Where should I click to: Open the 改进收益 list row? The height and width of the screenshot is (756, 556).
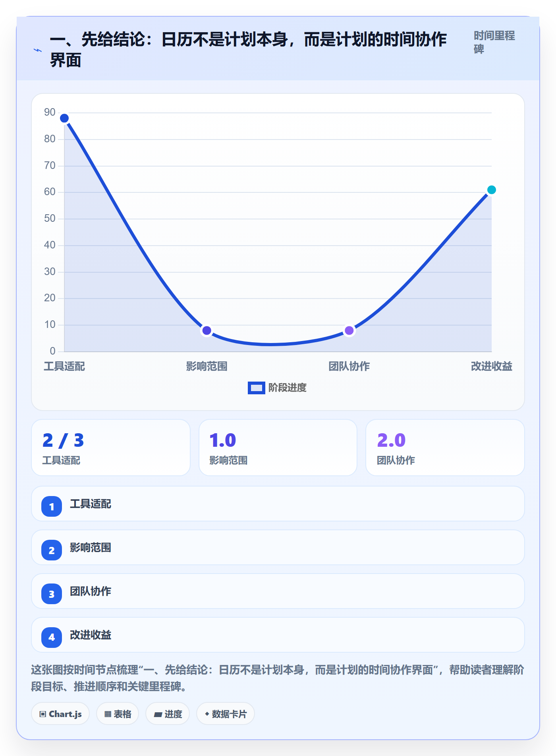pos(278,635)
